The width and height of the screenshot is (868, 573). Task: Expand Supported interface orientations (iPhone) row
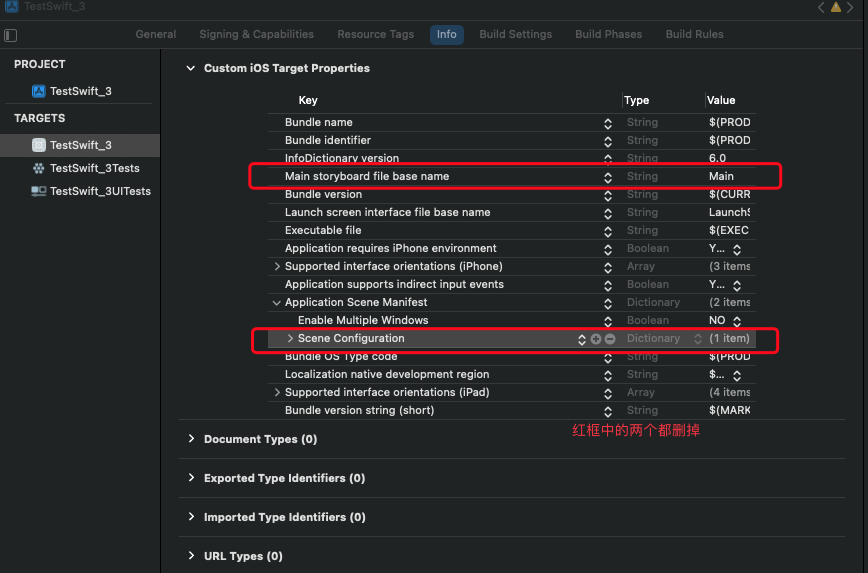(x=277, y=267)
